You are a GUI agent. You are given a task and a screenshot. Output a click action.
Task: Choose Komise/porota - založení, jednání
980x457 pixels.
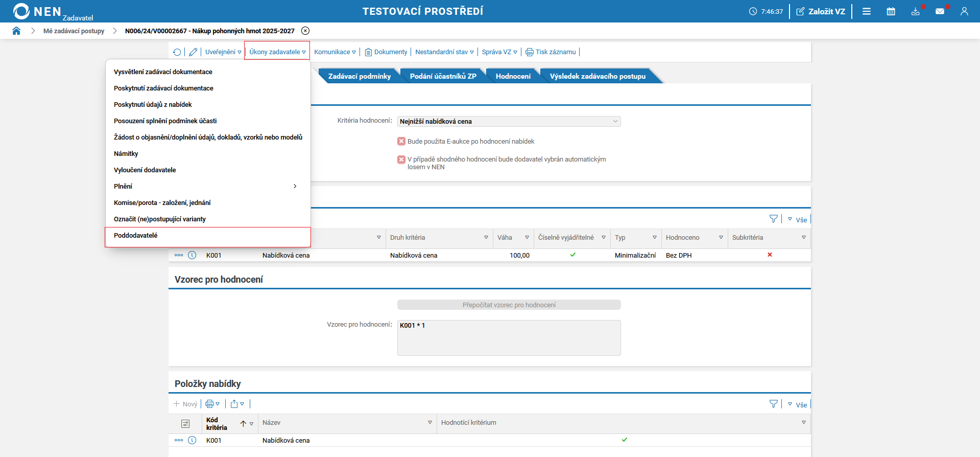pos(208,203)
